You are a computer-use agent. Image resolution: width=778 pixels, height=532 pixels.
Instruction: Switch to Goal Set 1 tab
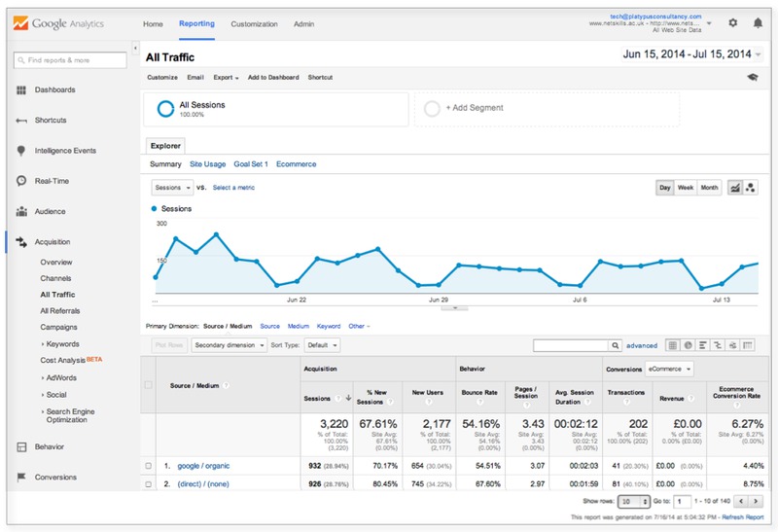pos(251,164)
